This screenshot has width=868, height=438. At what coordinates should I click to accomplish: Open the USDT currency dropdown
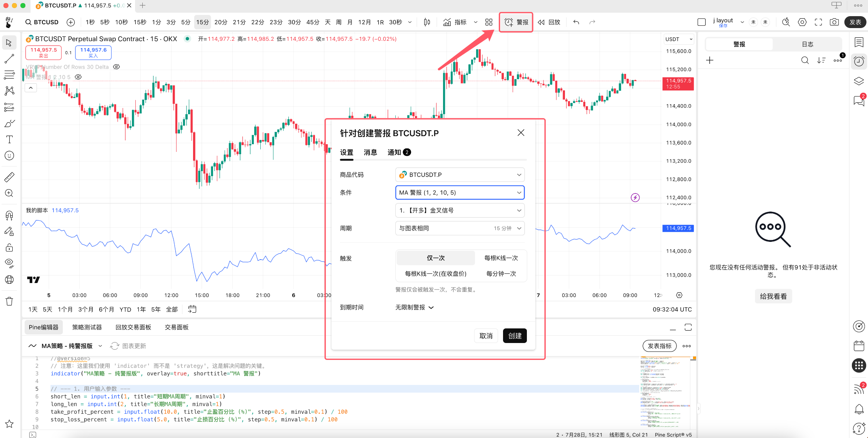click(679, 39)
